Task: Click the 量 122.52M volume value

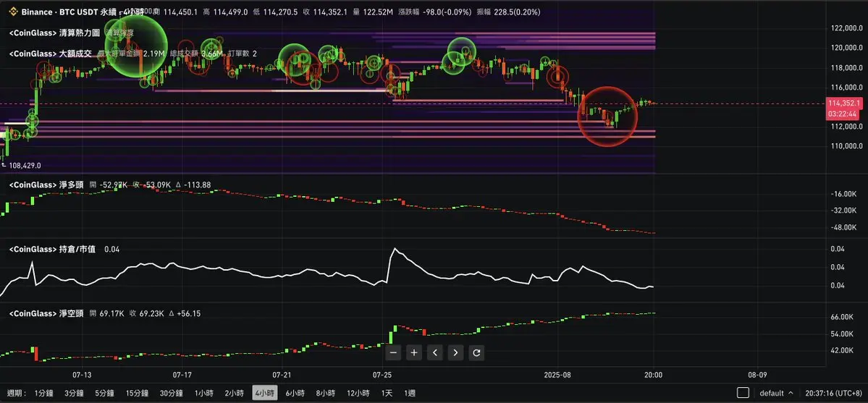Action: [x=371, y=12]
